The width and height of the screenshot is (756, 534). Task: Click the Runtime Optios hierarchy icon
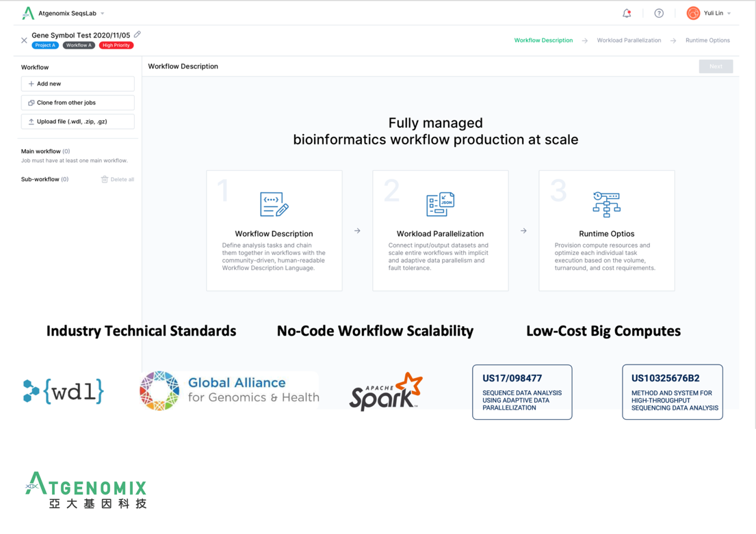607,204
